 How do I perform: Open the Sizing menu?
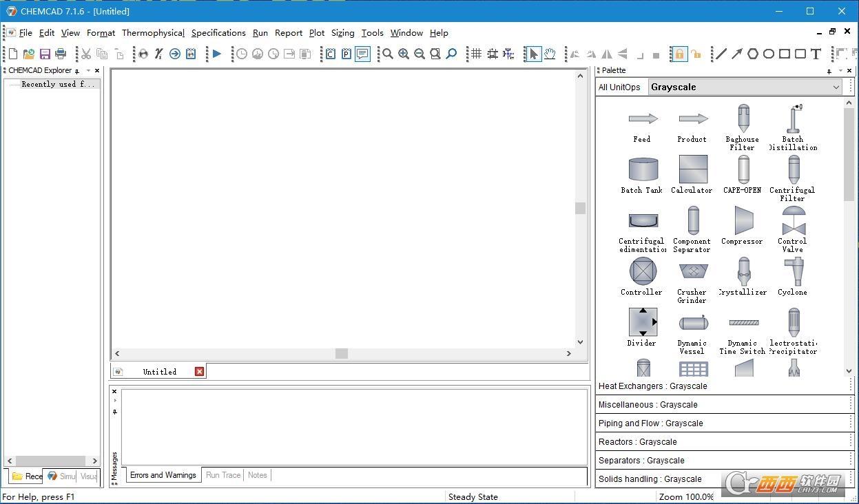pos(342,32)
